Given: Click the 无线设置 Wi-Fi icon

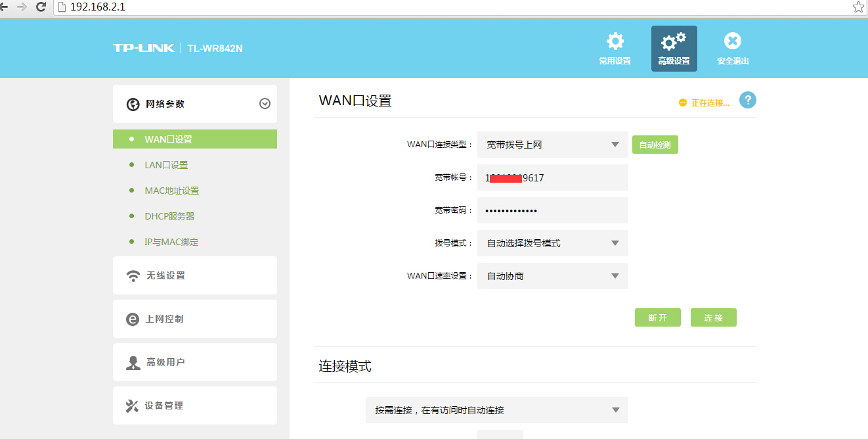Looking at the screenshot, I should [x=133, y=275].
